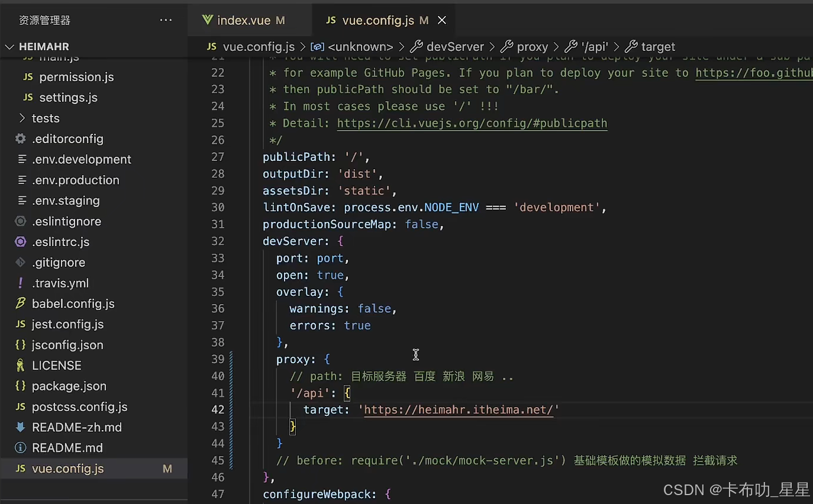
Task: Open the heimahr.itheima.net target URL
Action: point(459,409)
